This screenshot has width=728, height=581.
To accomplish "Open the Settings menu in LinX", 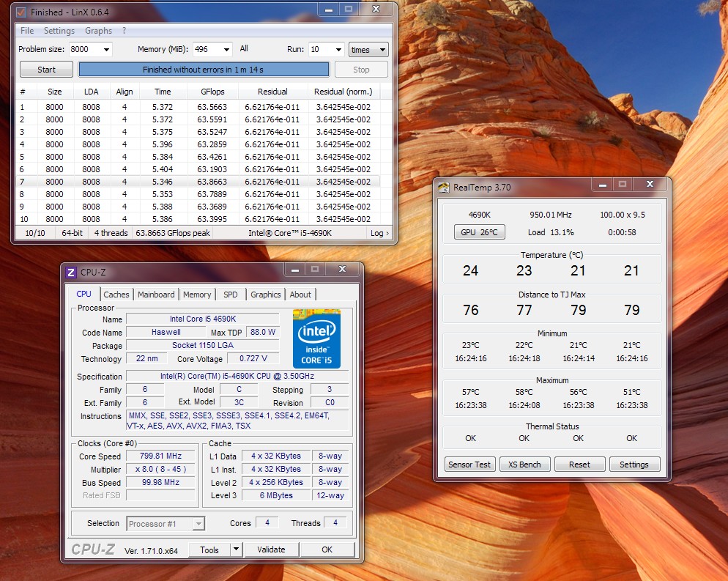I will coord(59,31).
